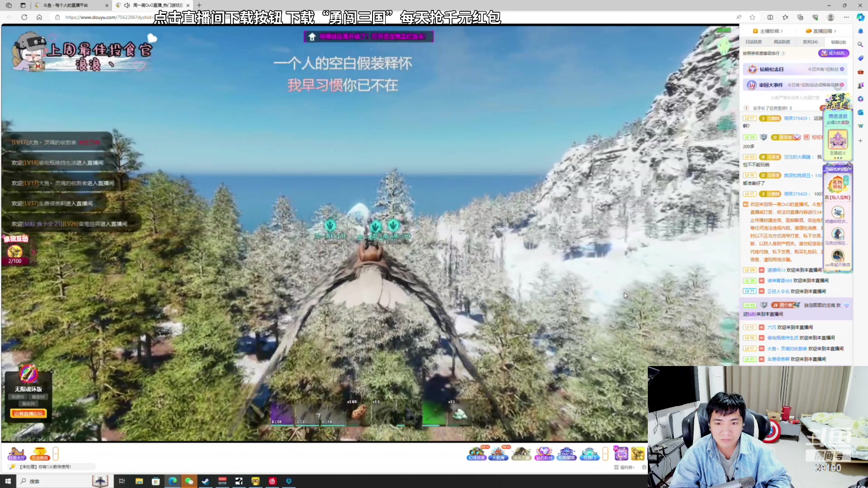The image size is (868, 488).
Task: Open Outlook sidebar icon
Action: tap(860, 113)
